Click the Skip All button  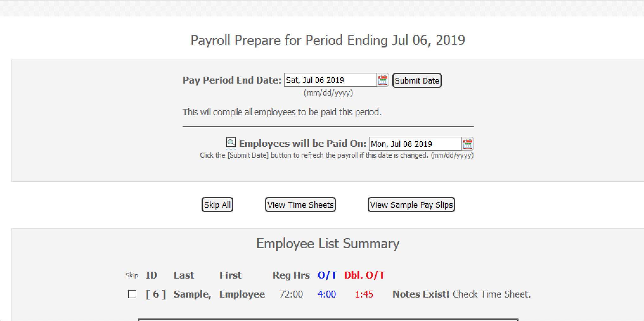pos(217,205)
